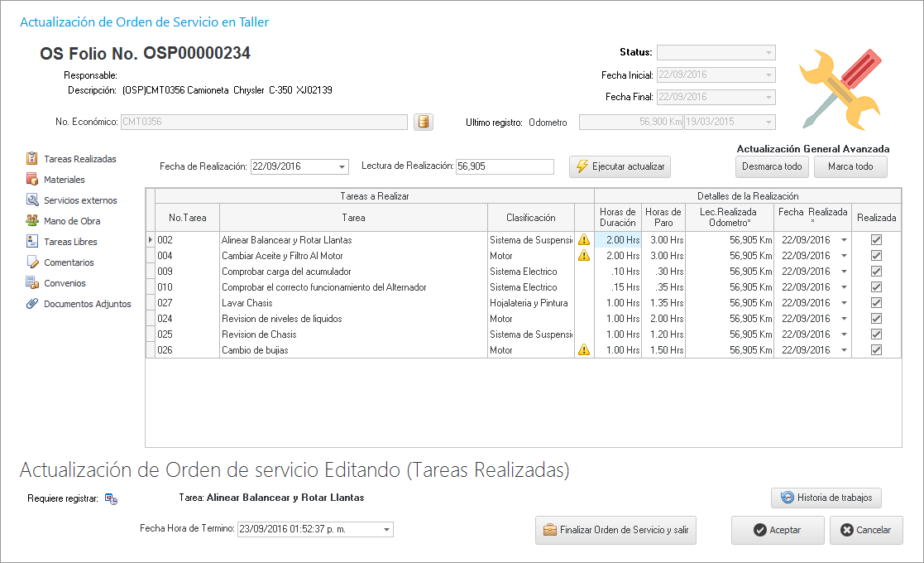Click the Documentos Adjuntos paperclip icon
This screenshot has width=924, height=563.
32,304
